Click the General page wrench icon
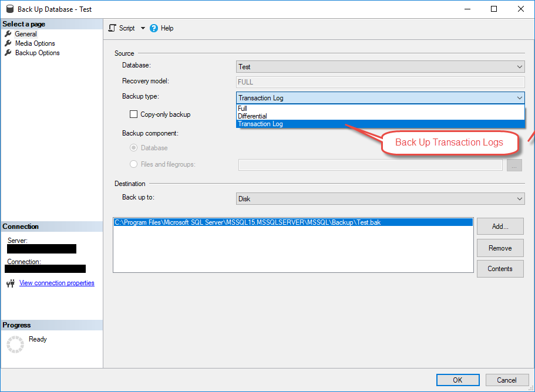This screenshot has height=392, width=535. pos(8,34)
